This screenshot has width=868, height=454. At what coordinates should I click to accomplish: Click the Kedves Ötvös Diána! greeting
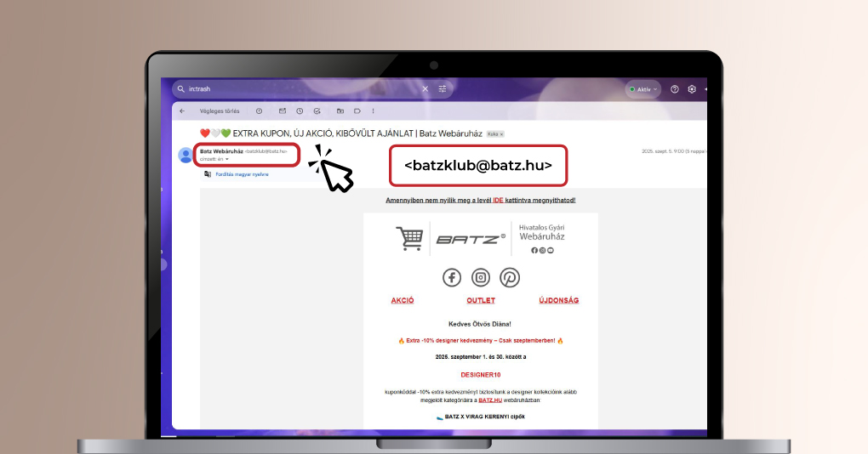(x=480, y=324)
